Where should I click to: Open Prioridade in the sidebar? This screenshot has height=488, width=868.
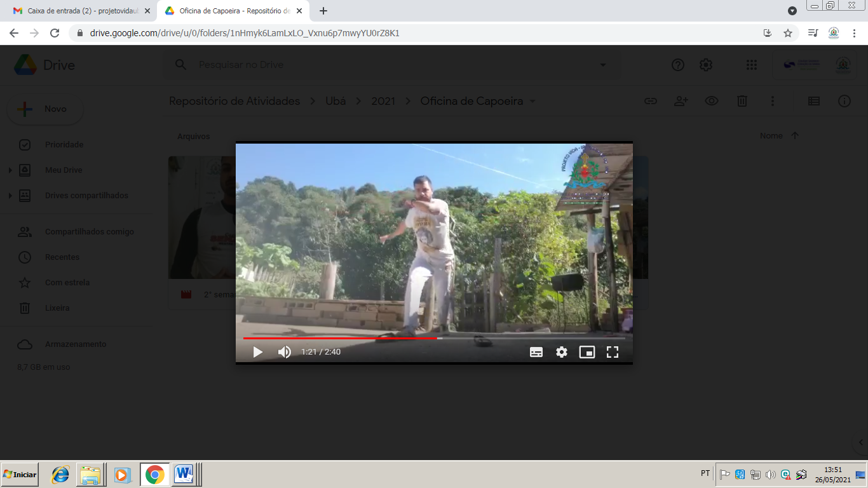click(x=64, y=145)
